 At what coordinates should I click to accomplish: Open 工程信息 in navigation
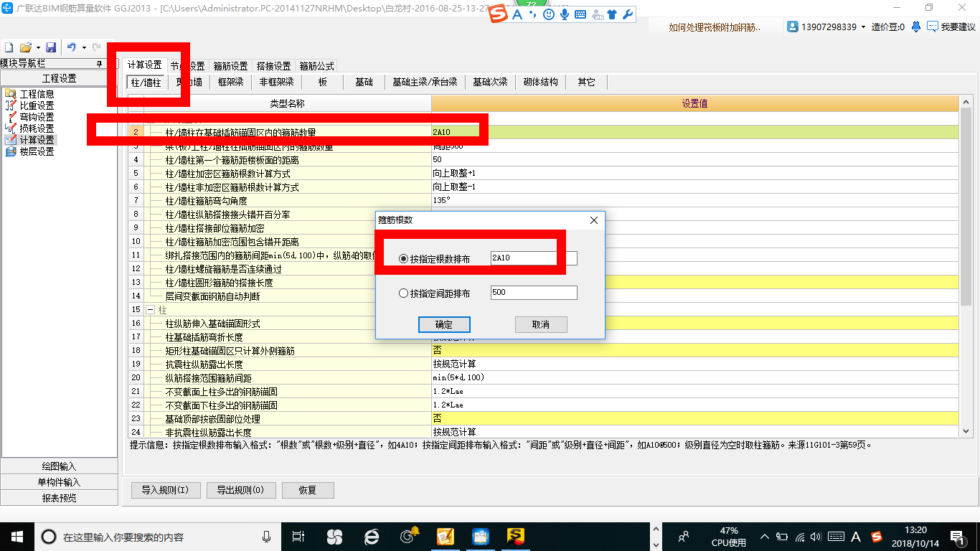pos(37,94)
